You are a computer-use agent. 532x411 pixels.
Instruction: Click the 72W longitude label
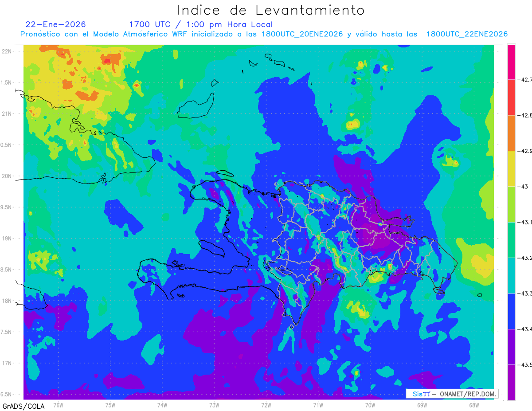click(266, 405)
